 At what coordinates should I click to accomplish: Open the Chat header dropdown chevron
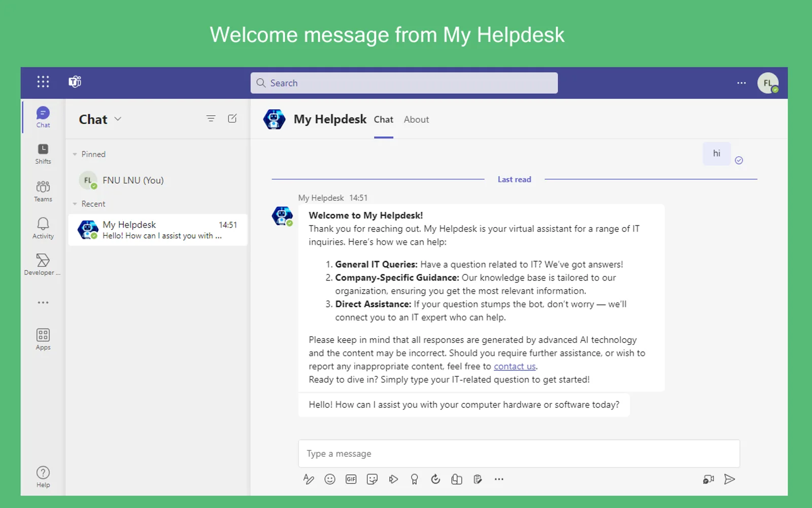tap(118, 119)
